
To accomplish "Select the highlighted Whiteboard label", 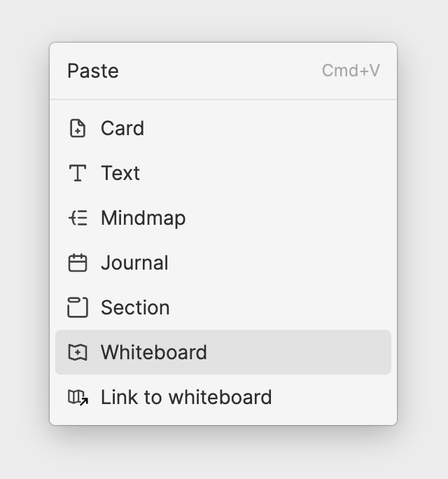I will click(x=154, y=352).
